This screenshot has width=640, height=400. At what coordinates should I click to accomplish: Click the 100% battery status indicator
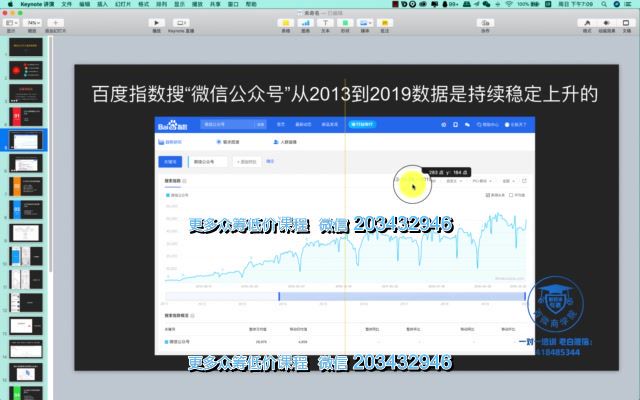(529, 4)
